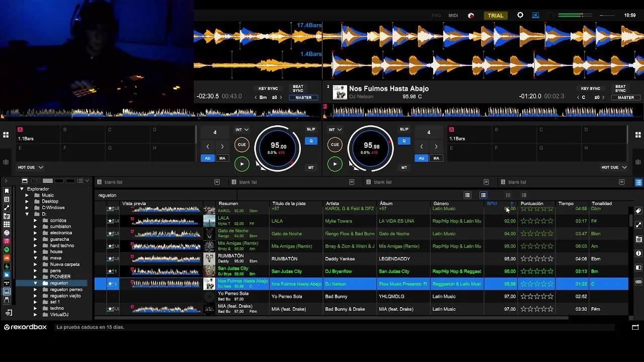Open HOT CUE mode dropdown on deck 2
This screenshot has width=644, height=362.
point(614,167)
